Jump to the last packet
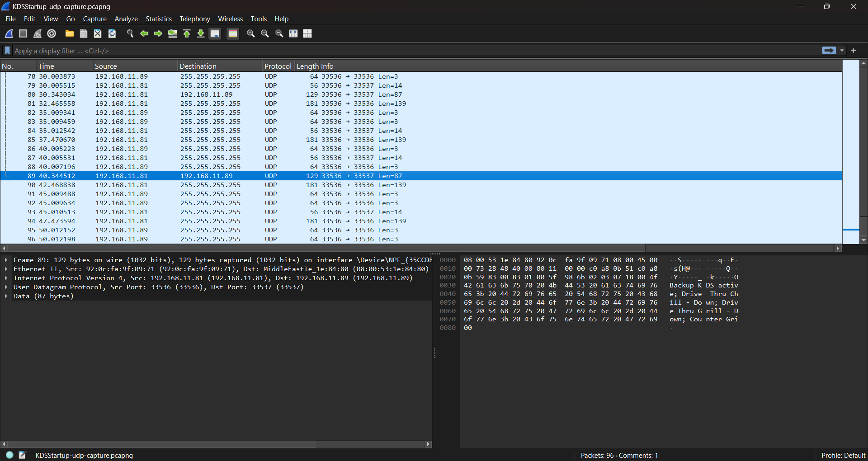The image size is (868, 461). click(201, 33)
